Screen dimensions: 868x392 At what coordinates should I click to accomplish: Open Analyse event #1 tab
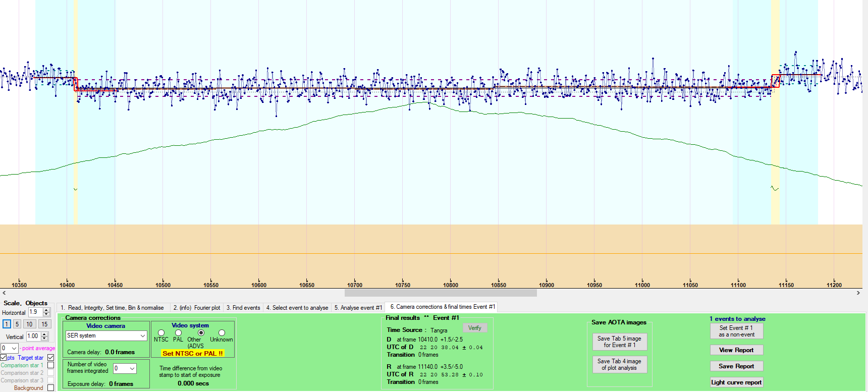pos(358,308)
